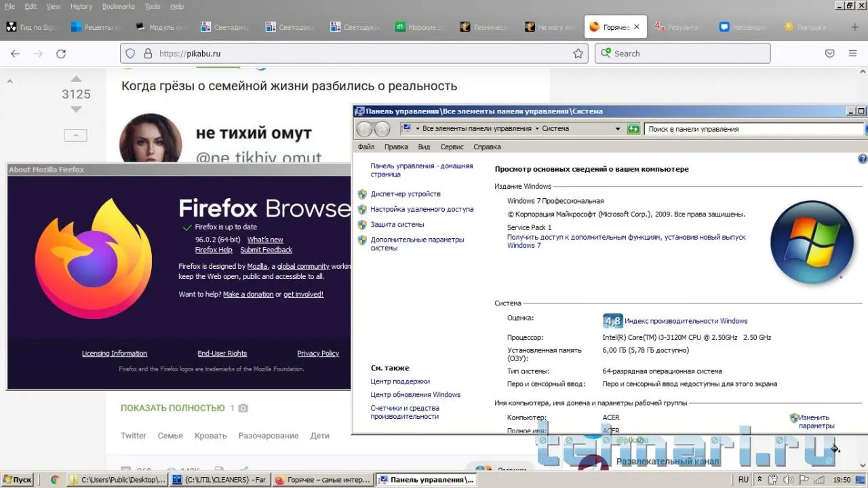This screenshot has width=868, height=488.
Task: Open the Save to Pocket icon
Action: tap(829, 54)
